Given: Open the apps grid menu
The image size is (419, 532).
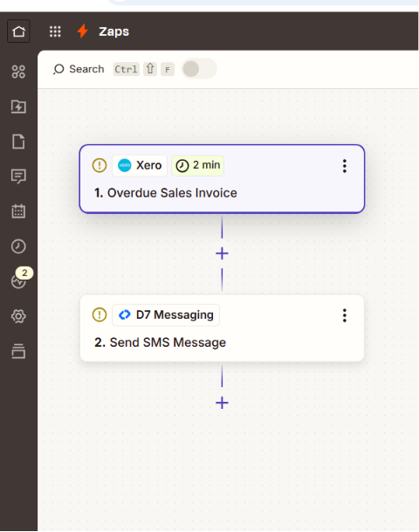Looking at the screenshot, I should coord(55,31).
